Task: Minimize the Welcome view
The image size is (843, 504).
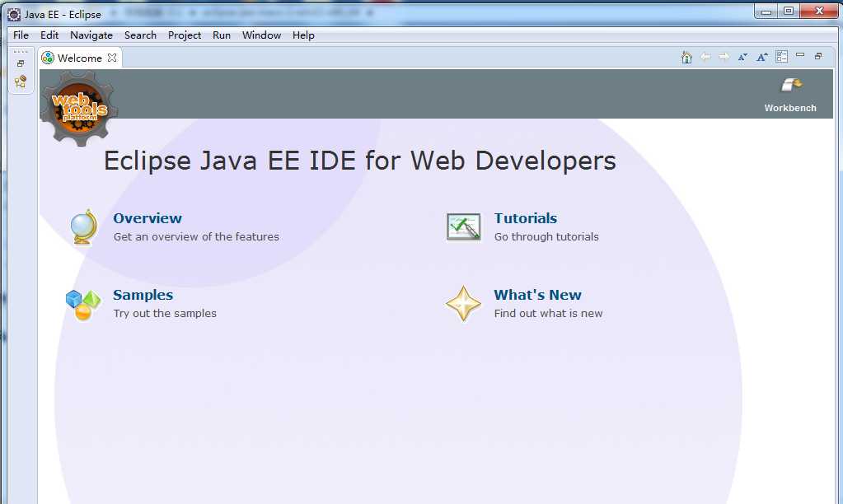Action: point(800,55)
